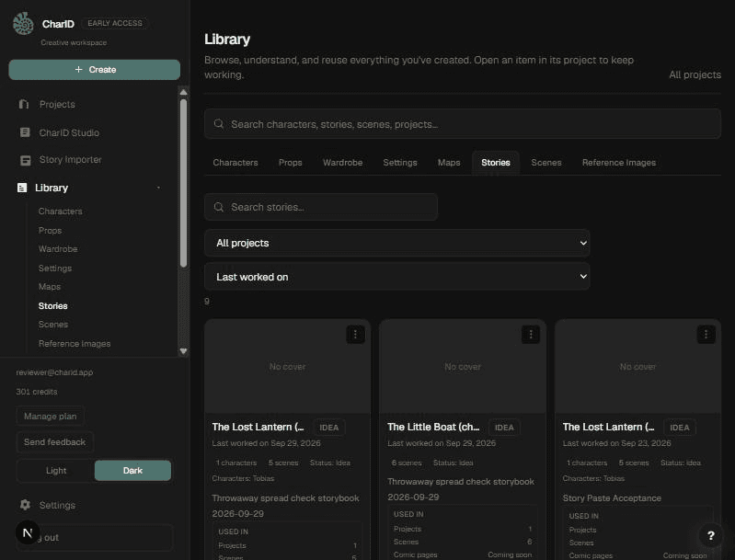
Task: Open Settings at sidebar bottom
Action: click(57, 505)
